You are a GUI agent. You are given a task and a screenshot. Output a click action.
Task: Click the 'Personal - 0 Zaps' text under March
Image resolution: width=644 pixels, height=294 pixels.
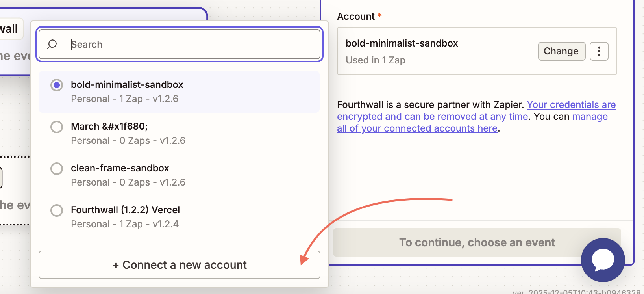click(x=128, y=141)
